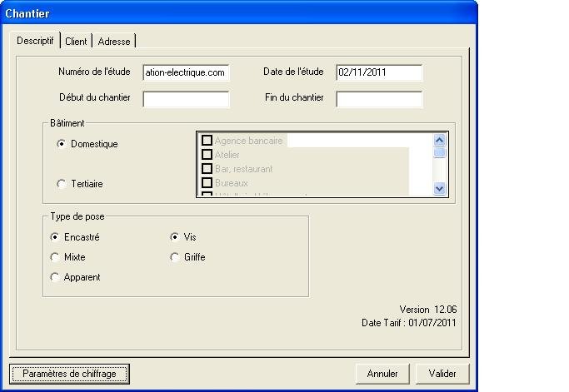The image size is (569, 392).
Task: Check the Bar, restaurant checkbox
Action: (207, 169)
